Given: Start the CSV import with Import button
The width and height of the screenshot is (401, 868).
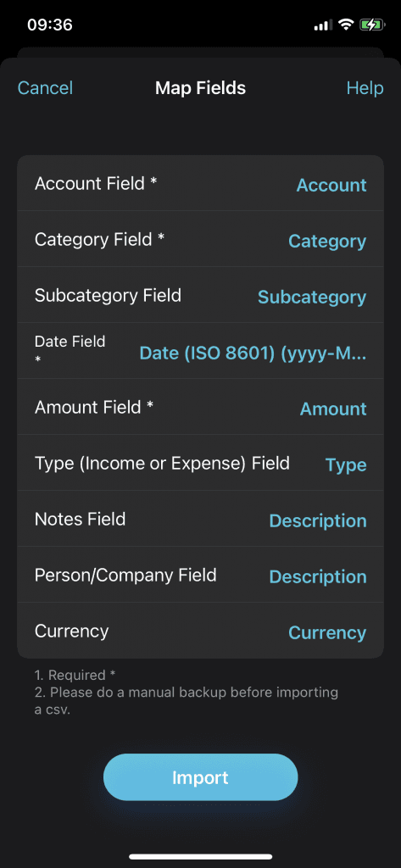Looking at the screenshot, I should click(200, 777).
